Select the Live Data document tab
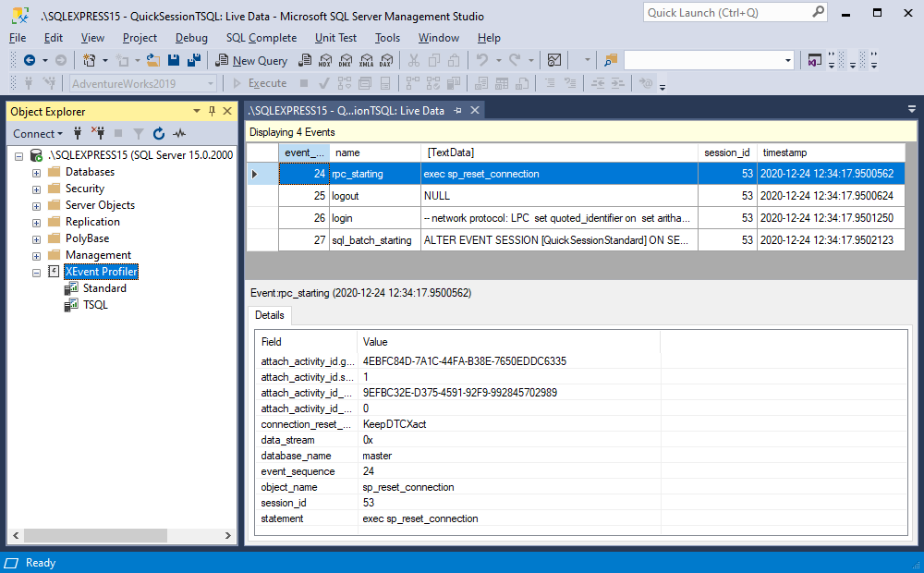Image resolution: width=924 pixels, height=573 pixels. [346, 110]
